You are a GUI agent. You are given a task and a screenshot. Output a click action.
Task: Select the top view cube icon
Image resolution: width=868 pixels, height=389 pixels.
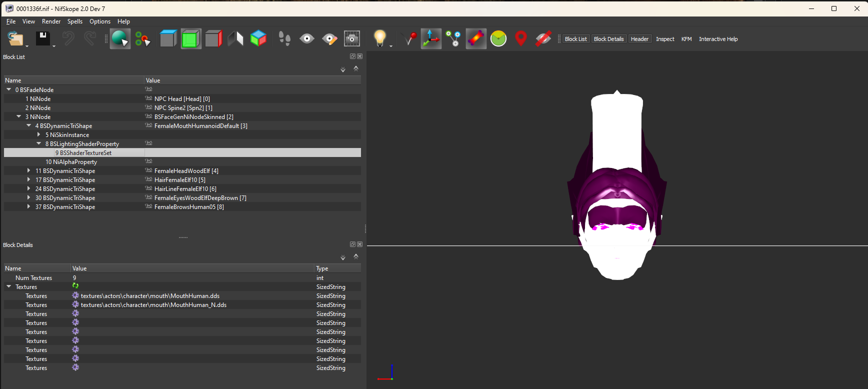coord(168,39)
